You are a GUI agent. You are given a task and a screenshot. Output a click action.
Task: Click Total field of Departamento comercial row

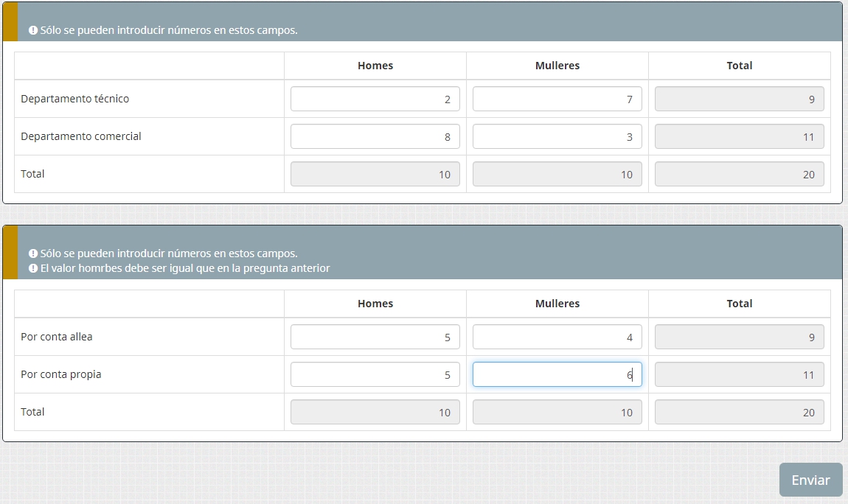[x=740, y=136]
